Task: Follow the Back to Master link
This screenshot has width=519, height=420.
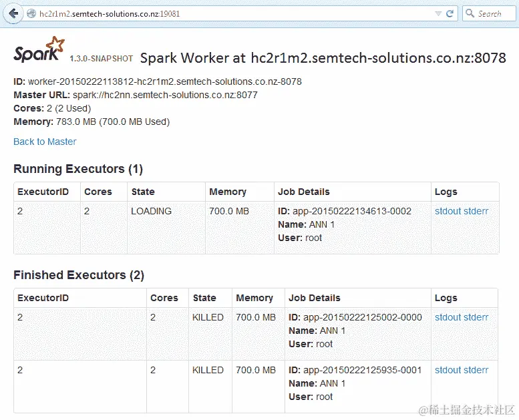Action: [x=45, y=142]
